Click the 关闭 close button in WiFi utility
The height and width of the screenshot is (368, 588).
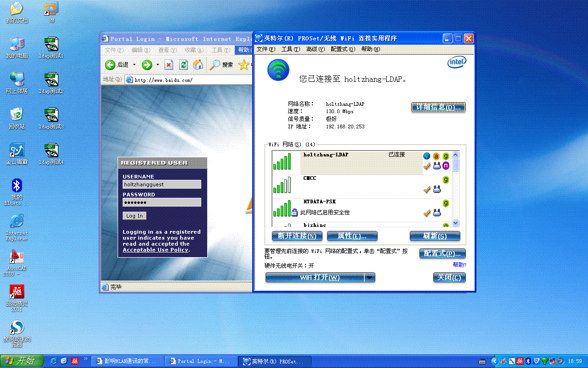[x=449, y=277]
